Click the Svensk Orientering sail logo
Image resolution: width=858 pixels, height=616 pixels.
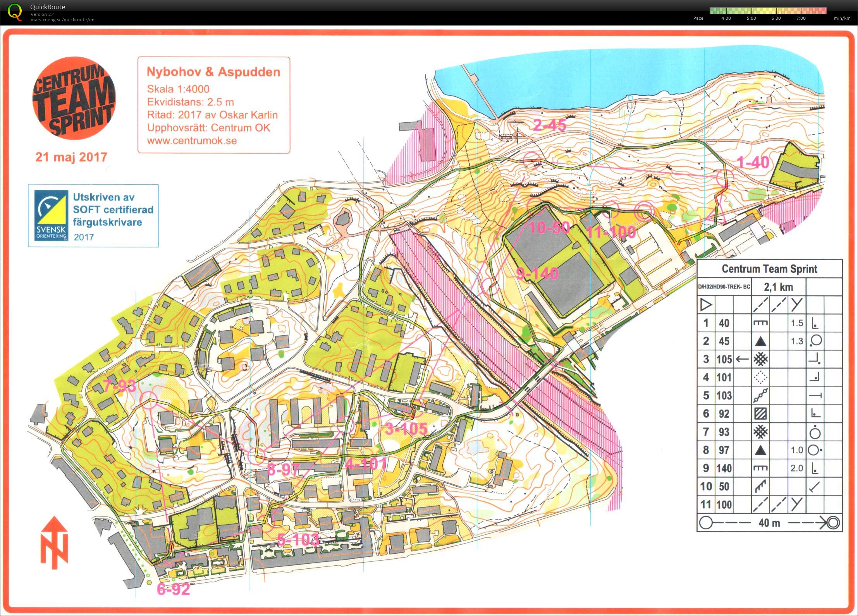click(51, 214)
